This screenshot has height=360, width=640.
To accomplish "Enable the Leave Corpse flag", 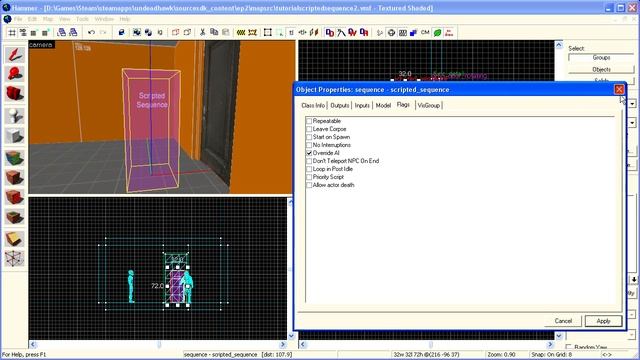I will 309,129.
